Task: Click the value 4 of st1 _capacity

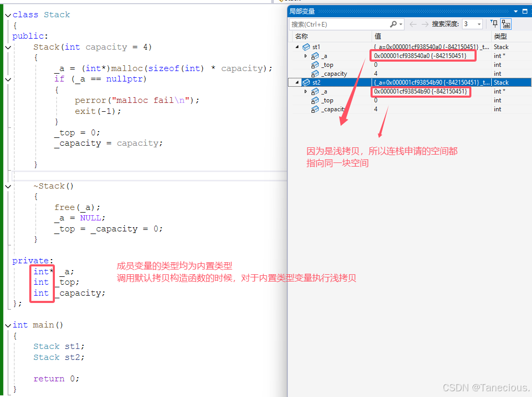Action: (x=376, y=74)
